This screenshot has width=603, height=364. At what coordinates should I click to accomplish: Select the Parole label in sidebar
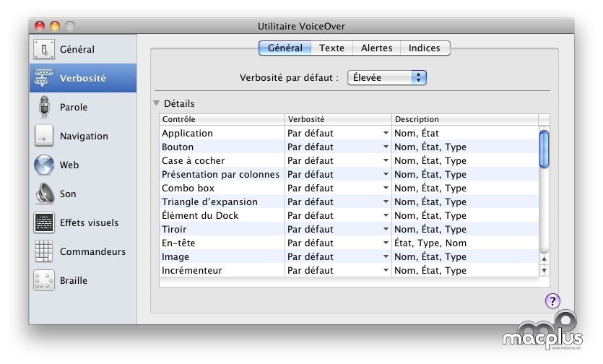click(x=74, y=107)
